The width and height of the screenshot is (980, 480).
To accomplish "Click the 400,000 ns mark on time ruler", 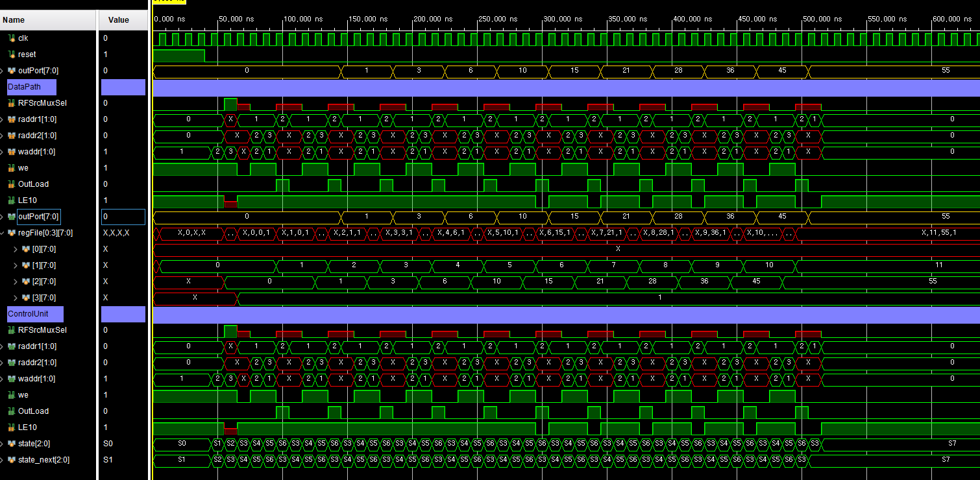I will tap(692, 19).
